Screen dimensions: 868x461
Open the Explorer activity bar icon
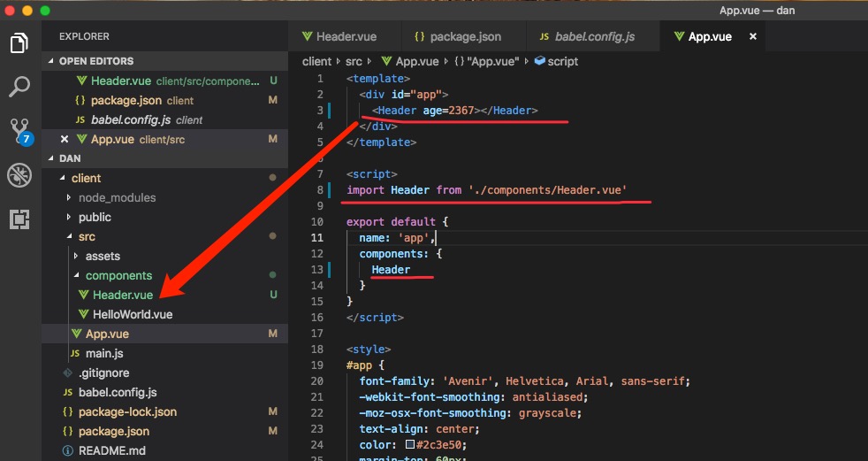tap(19, 42)
